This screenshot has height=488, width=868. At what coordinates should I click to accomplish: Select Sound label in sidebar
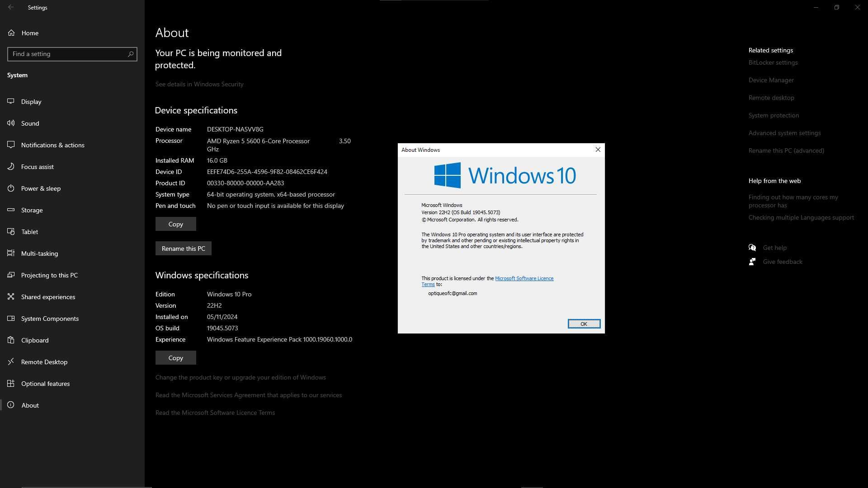30,123
